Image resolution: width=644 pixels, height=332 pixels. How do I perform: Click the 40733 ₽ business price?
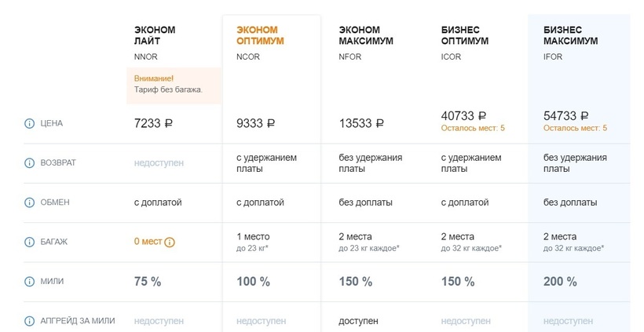pyautogui.click(x=464, y=115)
